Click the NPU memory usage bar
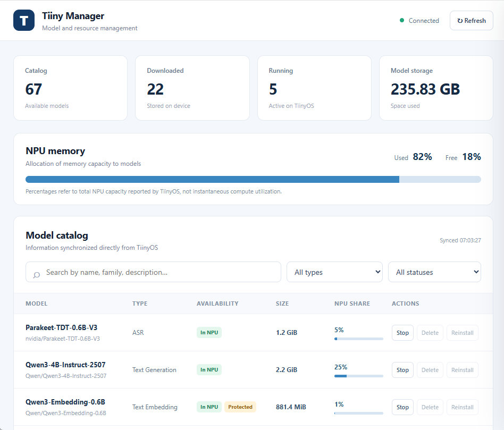 click(253, 179)
